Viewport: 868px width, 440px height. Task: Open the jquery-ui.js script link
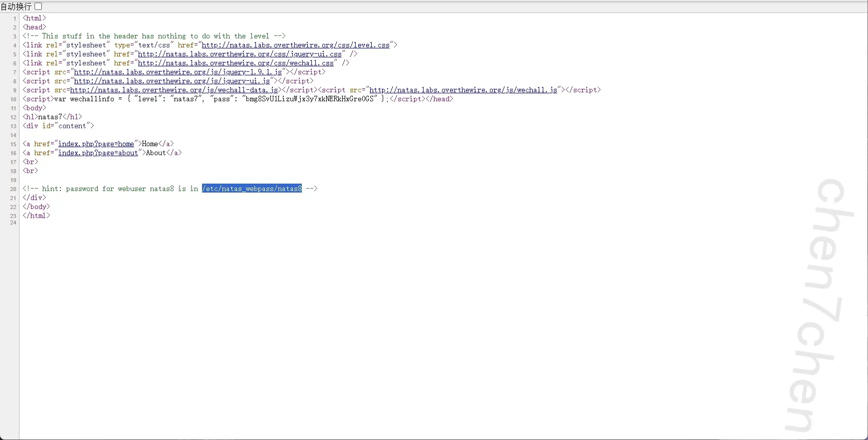(172, 81)
